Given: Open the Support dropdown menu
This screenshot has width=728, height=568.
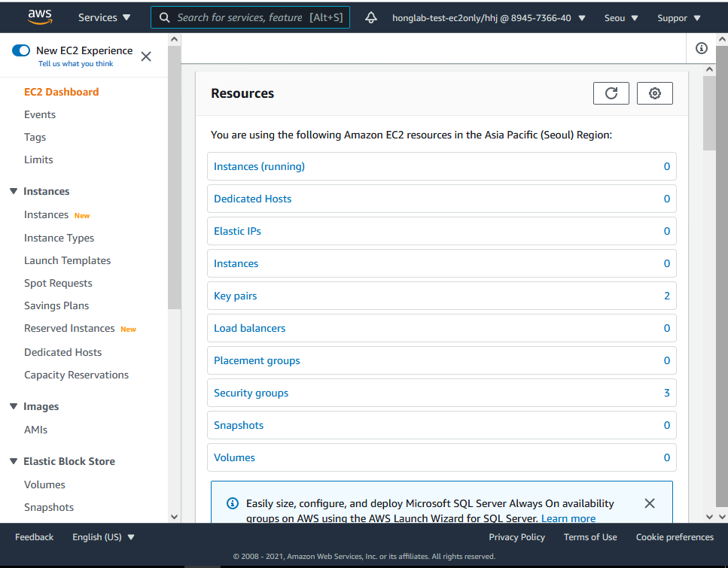Looking at the screenshot, I should point(678,18).
